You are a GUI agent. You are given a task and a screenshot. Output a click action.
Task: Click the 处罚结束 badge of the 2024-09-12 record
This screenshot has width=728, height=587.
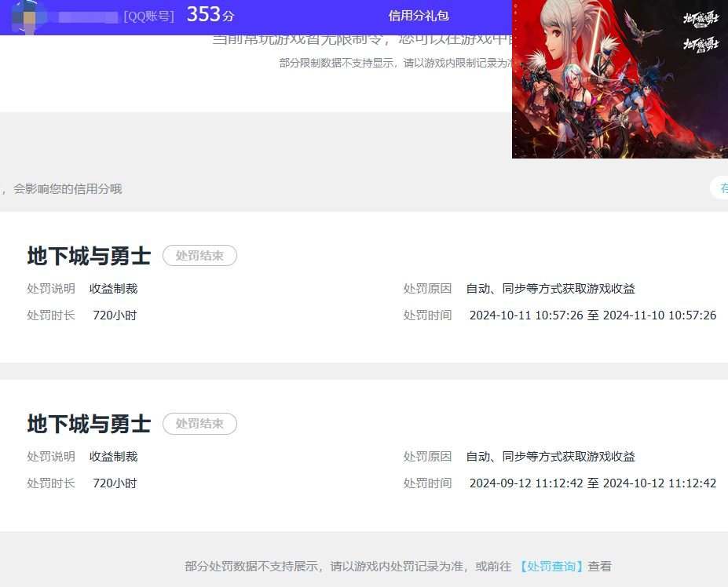point(199,424)
